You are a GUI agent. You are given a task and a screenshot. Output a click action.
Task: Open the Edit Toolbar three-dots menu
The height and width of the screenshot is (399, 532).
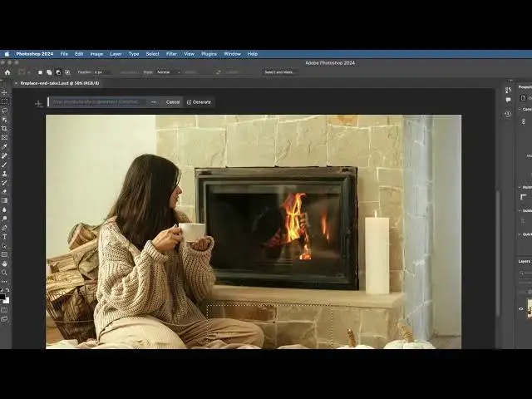4,281
